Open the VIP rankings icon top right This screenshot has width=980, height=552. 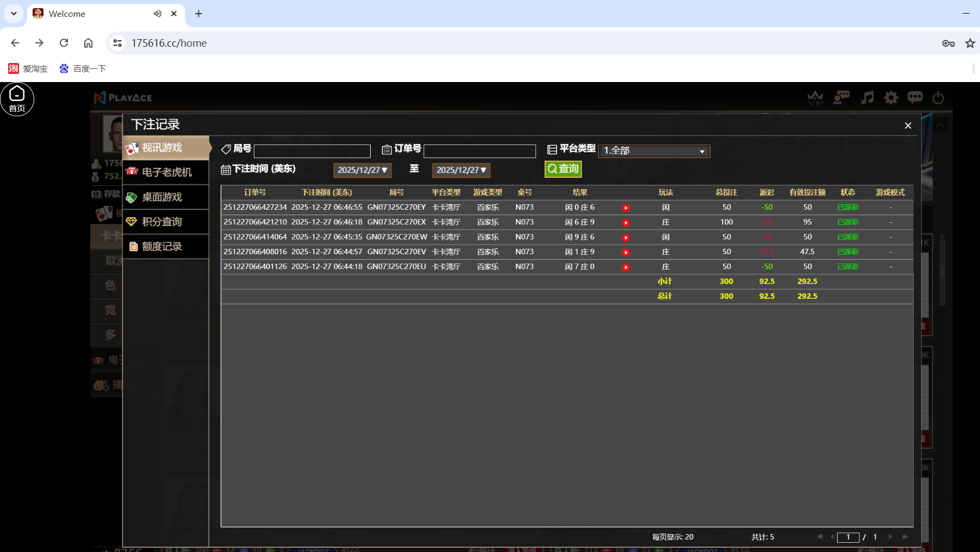[x=816, y=98]
